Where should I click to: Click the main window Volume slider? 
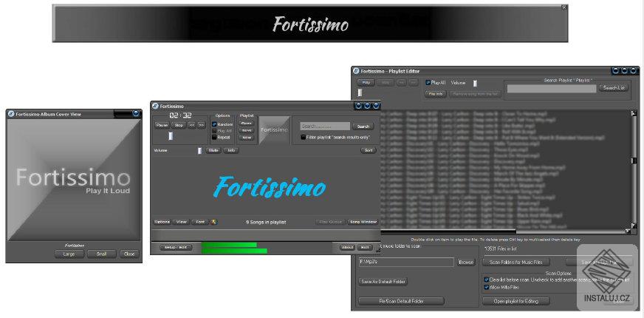coord(199,151)
